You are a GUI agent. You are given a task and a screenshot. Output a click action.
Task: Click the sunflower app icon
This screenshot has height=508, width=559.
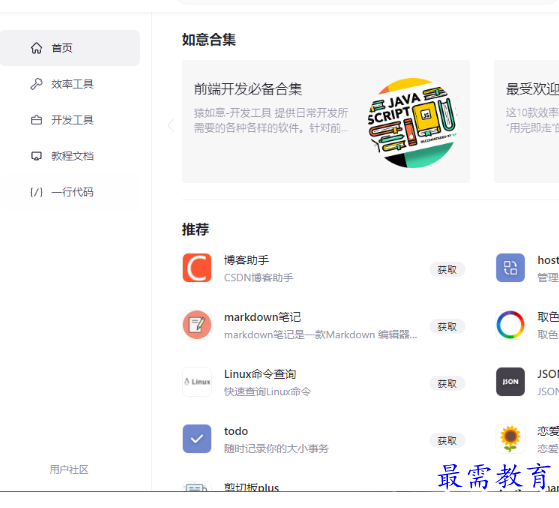[x=510, y=439]
